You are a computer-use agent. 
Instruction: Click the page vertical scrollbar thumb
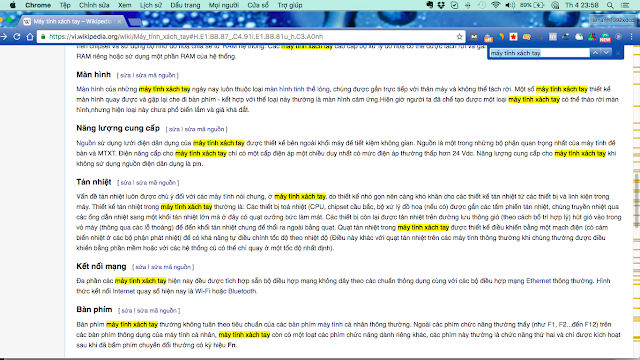tap(636, 200)
